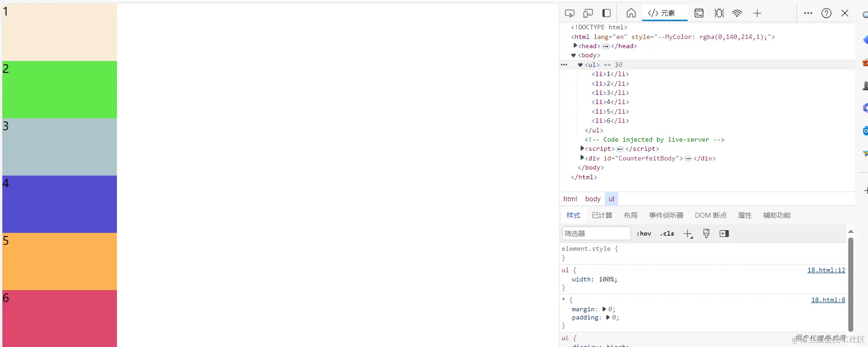Click the orange list item 5

coord(60,262)
